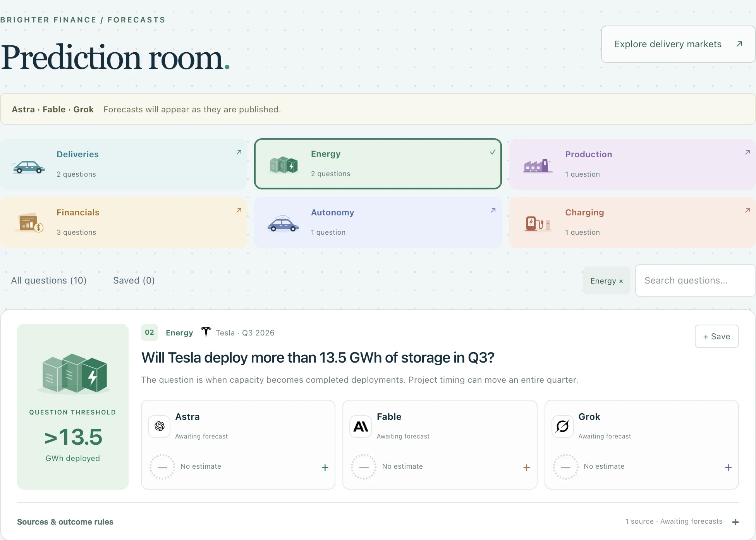Click the '1 source · Awaiting forecasts' text
Screen dimensions: 756x540
pos(674,521)
